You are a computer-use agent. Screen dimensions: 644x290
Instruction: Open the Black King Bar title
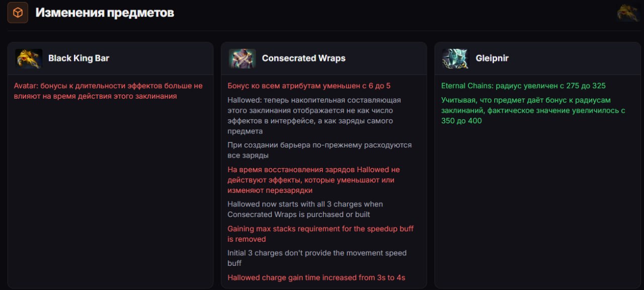coord(78,58)
